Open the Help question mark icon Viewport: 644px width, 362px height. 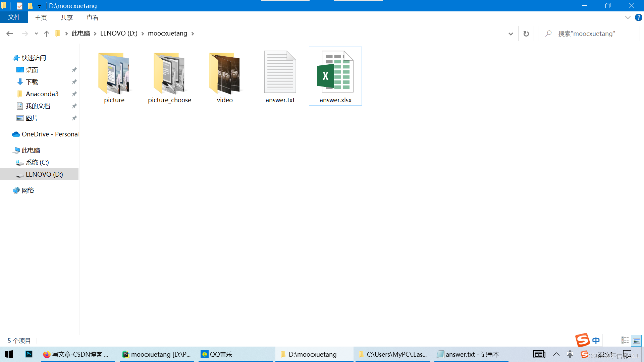[638, 17]
